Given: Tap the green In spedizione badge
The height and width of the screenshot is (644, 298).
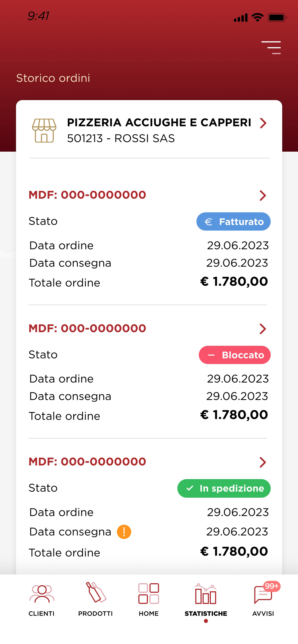Looking at the screenshot, I should click(x=224, y=488).
